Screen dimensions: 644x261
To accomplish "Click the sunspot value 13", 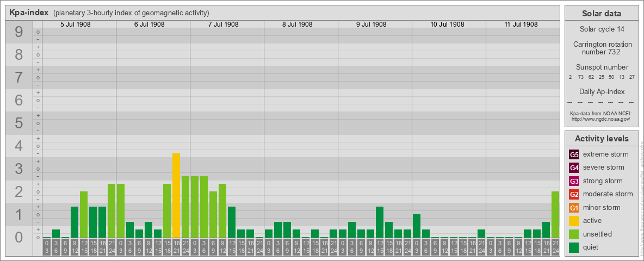I will click(x=622, y=77).
